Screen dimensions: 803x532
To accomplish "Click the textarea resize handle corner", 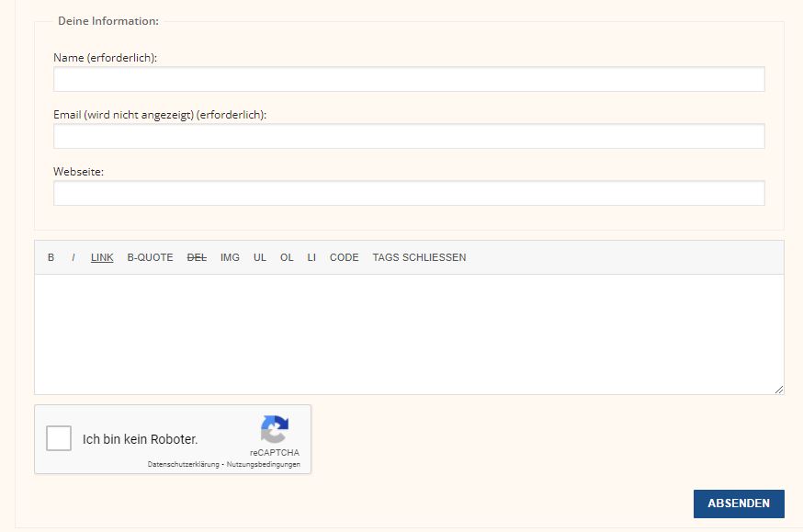I will (779, 390).
